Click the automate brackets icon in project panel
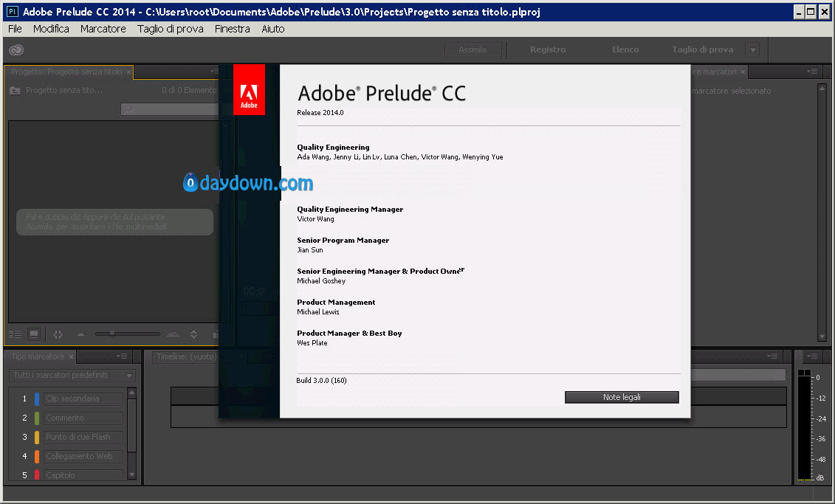 58,334
